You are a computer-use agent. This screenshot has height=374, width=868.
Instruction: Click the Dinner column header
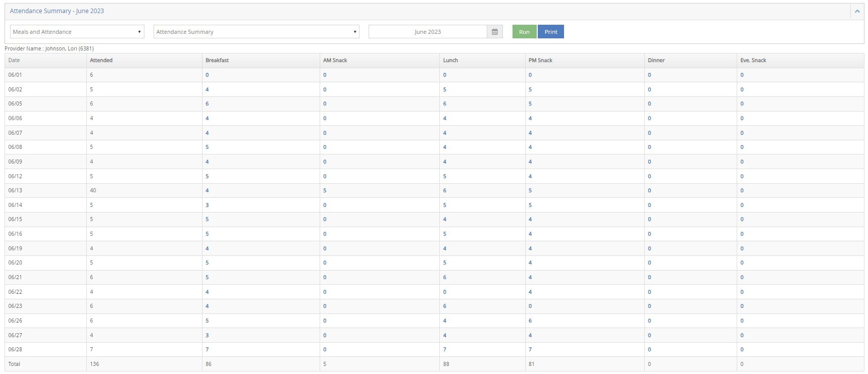656,60
